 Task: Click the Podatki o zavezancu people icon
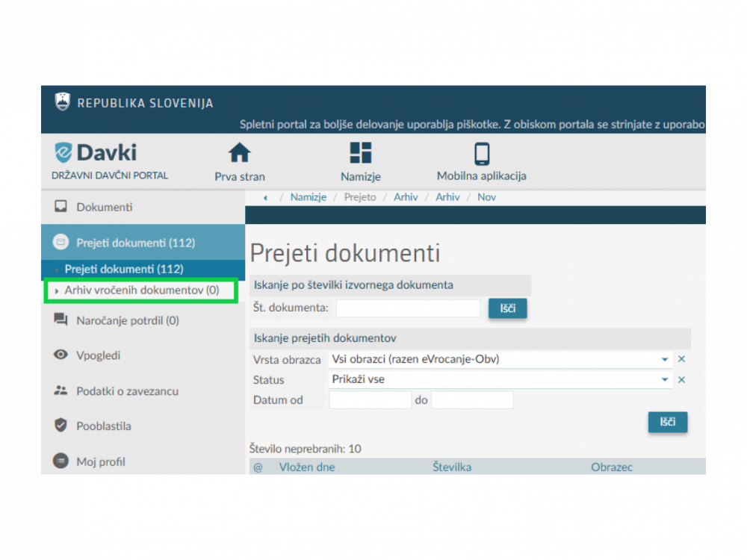[x=61, y=391]
